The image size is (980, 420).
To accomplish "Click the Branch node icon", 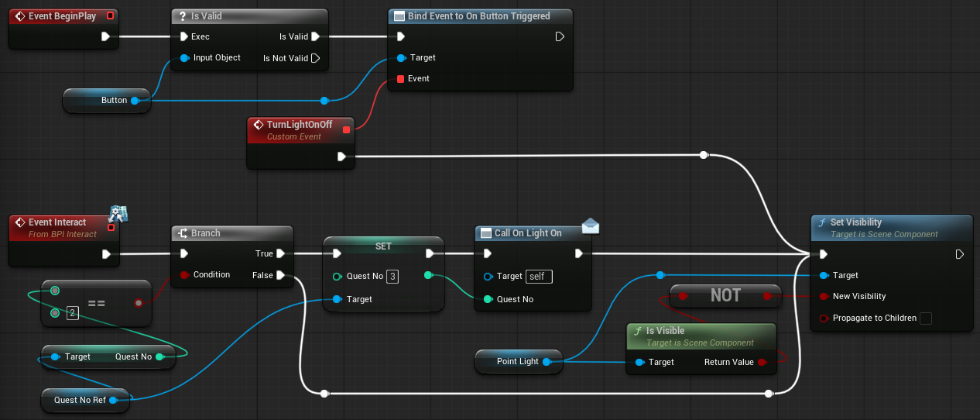I will point(183,233).
